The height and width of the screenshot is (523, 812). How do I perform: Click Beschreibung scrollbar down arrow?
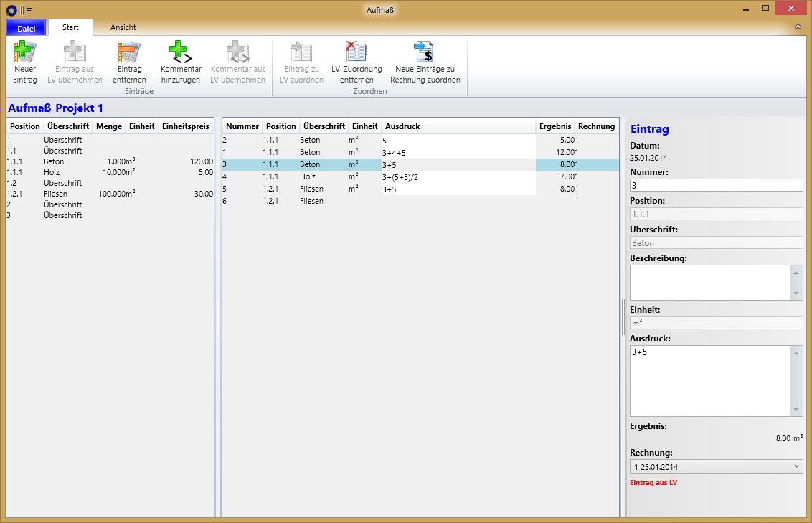[796, 293]
